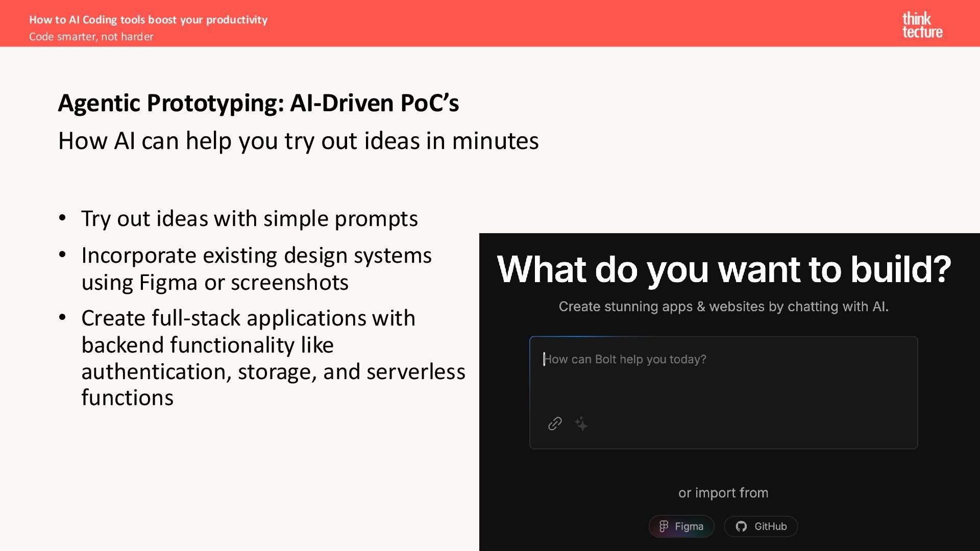The width and height of the screenshot is (980, 551).
Task: Select the 'Agentic Prototyping: AI-Driven PoC's' title
Action: pos(258,103)
